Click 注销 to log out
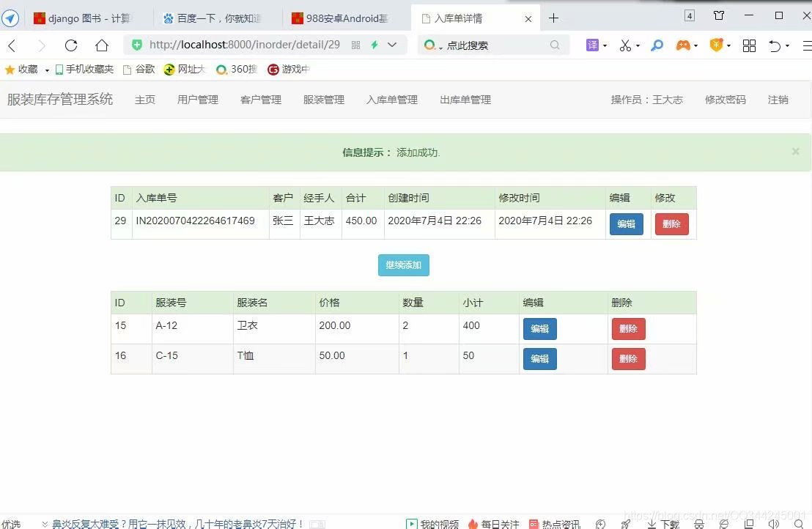This screenshot has width=812, height=529. click(x=778, y=100)
